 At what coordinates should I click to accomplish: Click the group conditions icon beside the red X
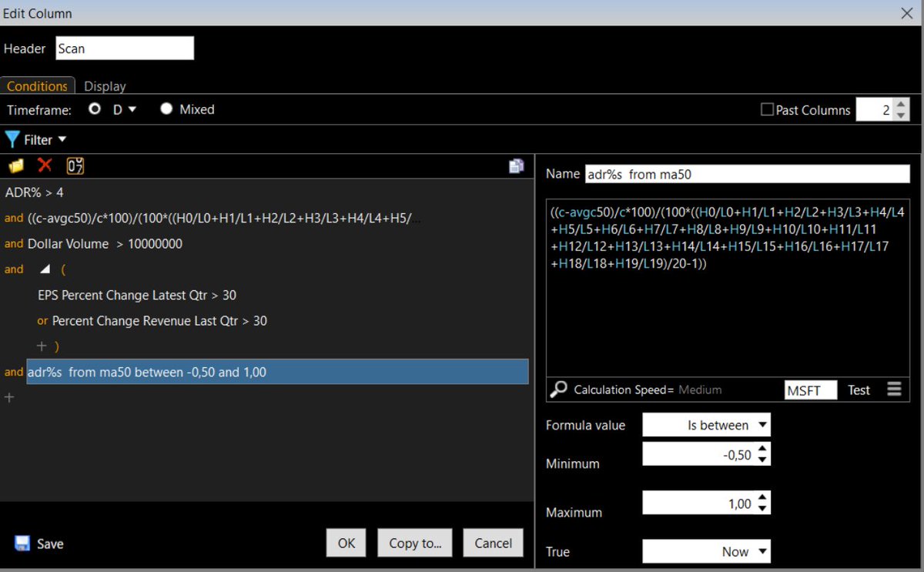[x=75, y=166]
